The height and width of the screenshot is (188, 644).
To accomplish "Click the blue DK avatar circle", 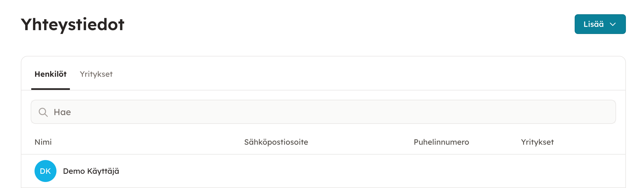I will (x=45, y=171).
